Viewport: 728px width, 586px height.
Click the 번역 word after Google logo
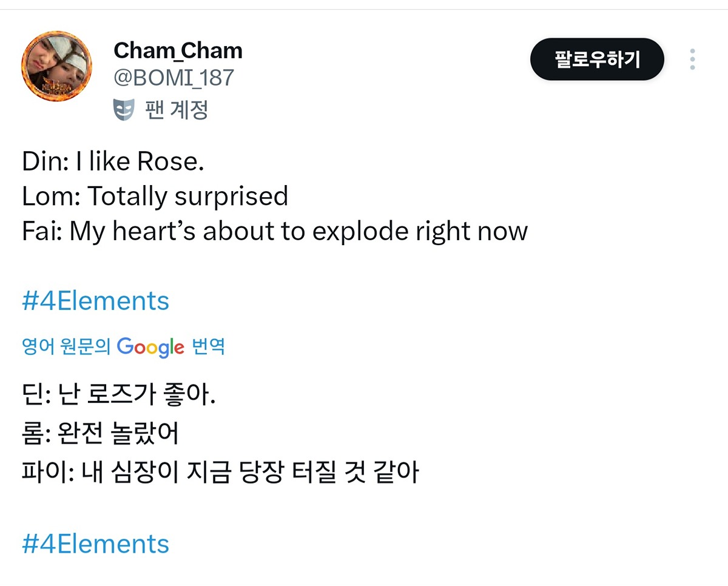[208, 346]
